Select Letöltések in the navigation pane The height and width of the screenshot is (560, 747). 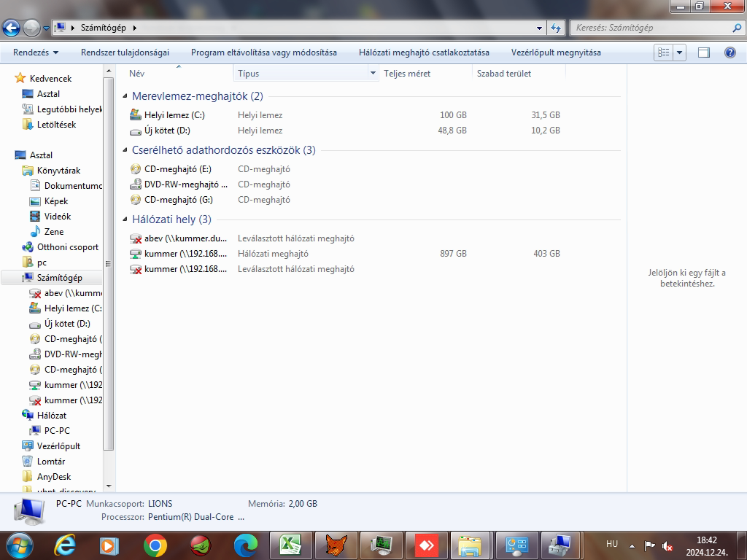pyautogui.click(x=56, y=125)
